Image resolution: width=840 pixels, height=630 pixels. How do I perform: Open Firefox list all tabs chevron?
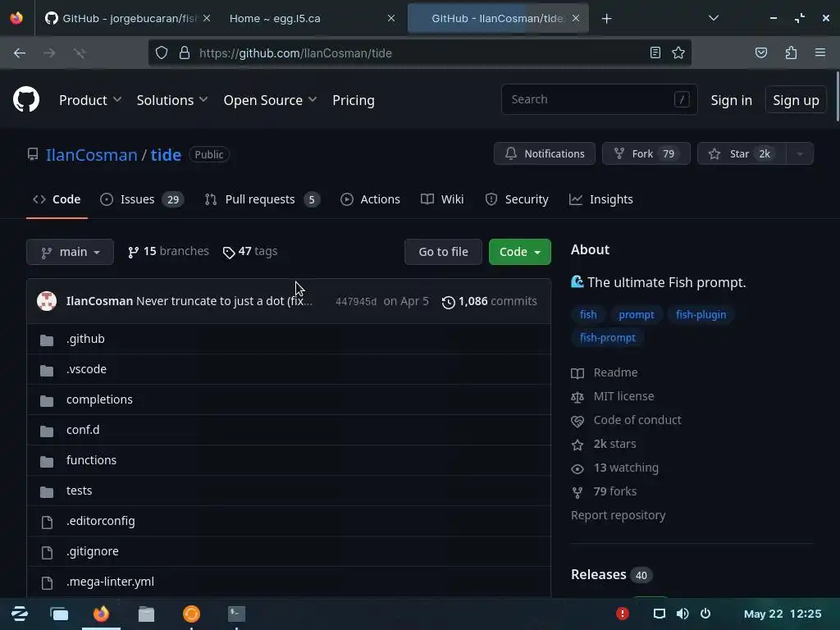click(x=714, y=18)
